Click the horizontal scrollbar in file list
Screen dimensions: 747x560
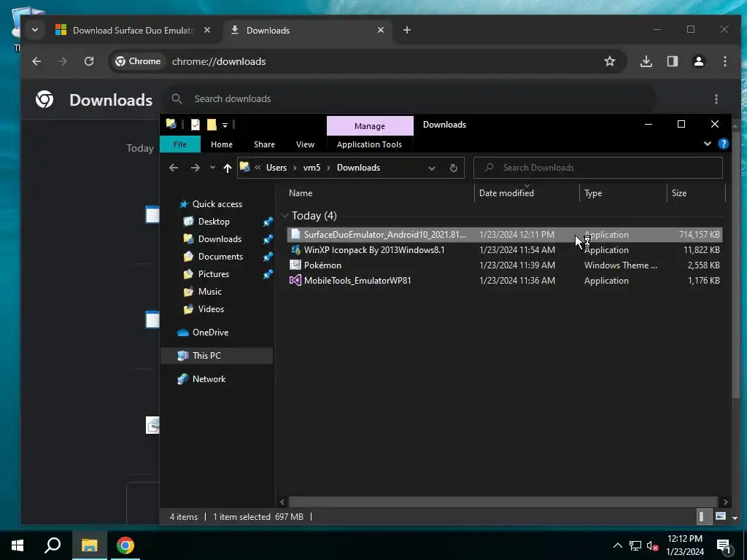(x=503, y=502)
